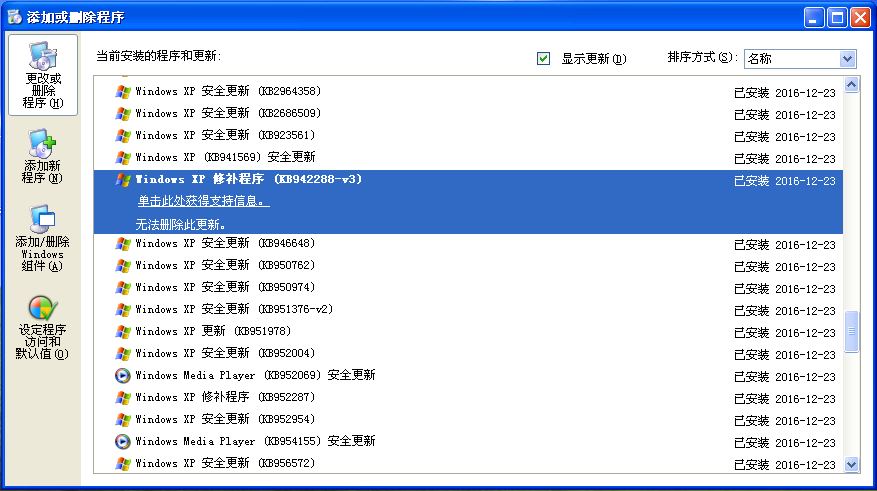Select Windows XP 安全更新 (KB952954) row
This screenshot has width=877, height=491.
tap(468, 419)
